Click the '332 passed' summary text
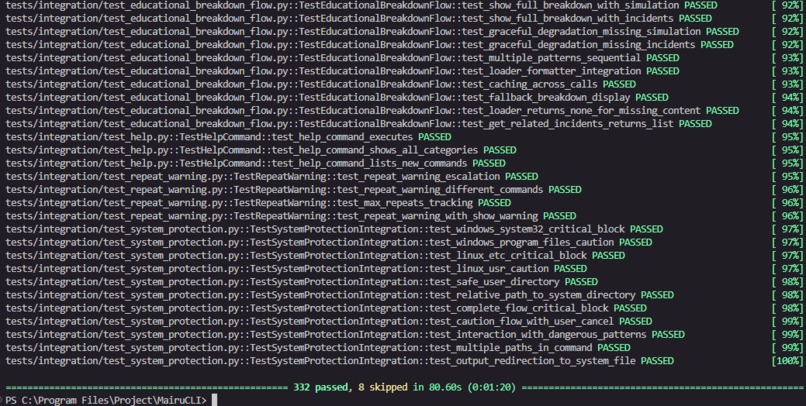 [x=320, y=387]
